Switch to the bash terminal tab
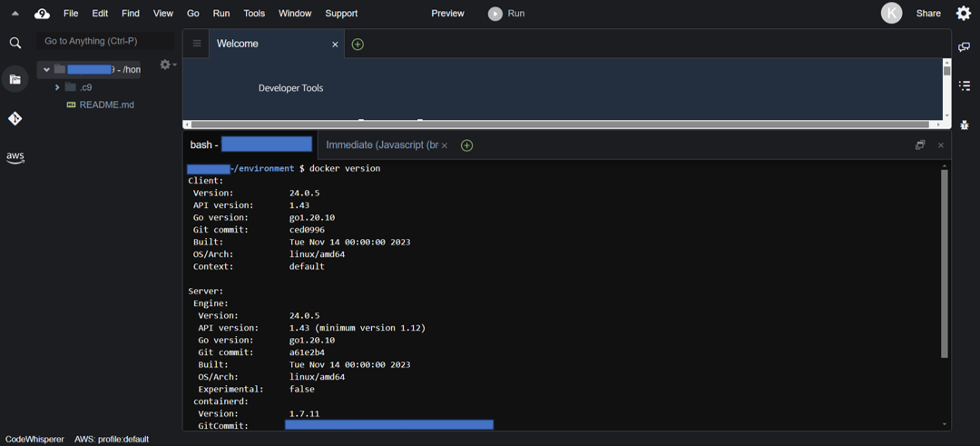980x446 pixels. [250, 145]
